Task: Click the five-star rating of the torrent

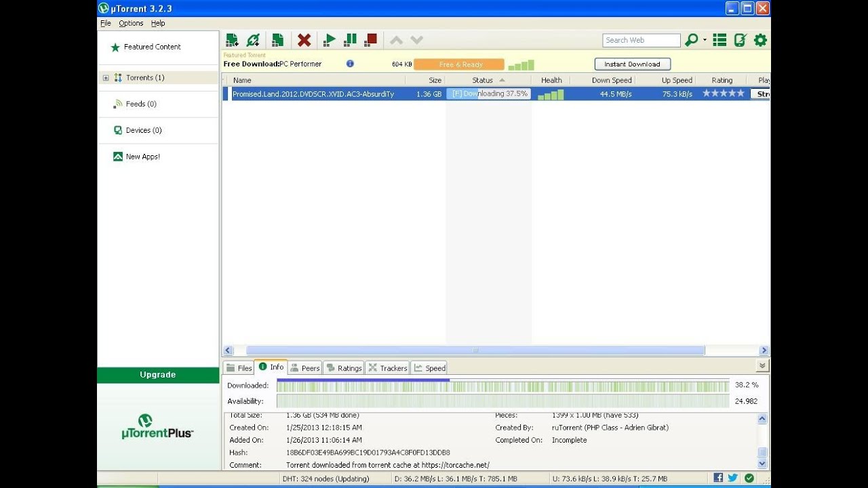Action: (x=723, y=94)
